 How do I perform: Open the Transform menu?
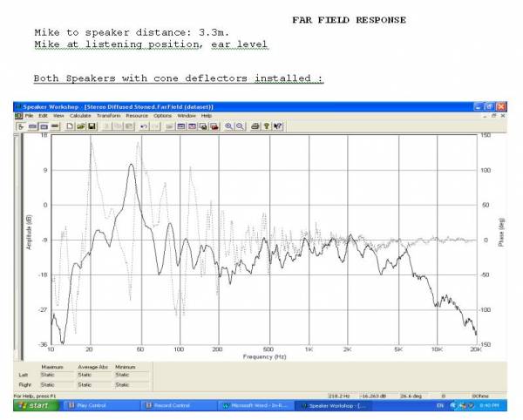(x=108, y=116)
